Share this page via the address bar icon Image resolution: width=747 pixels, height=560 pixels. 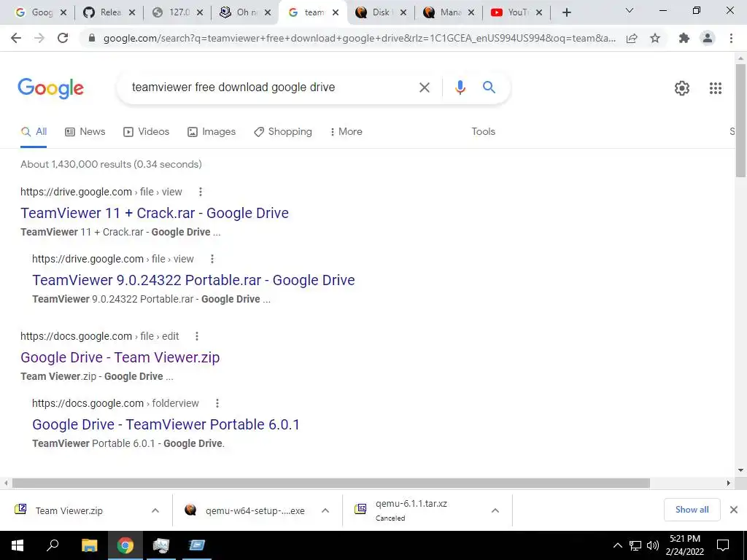tap(632, 38)
